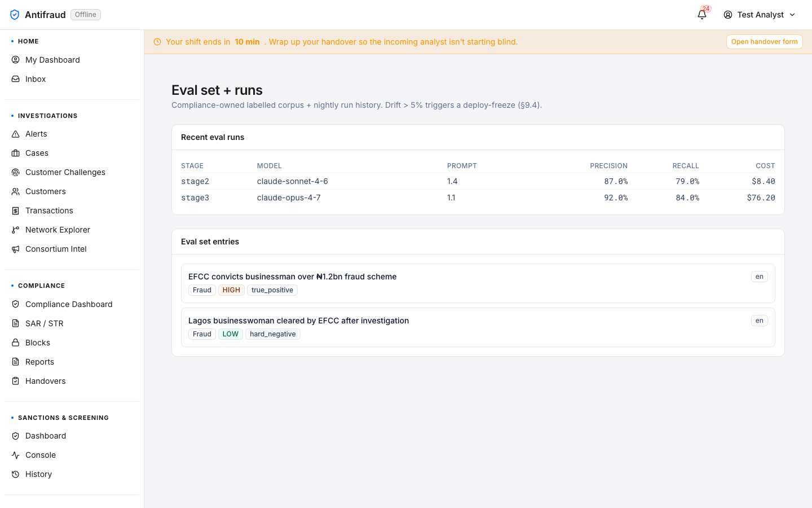Click the true_positive label tag
Image resolution: width=812 pixels, height=508 pixels.
[x=272, y=290]
